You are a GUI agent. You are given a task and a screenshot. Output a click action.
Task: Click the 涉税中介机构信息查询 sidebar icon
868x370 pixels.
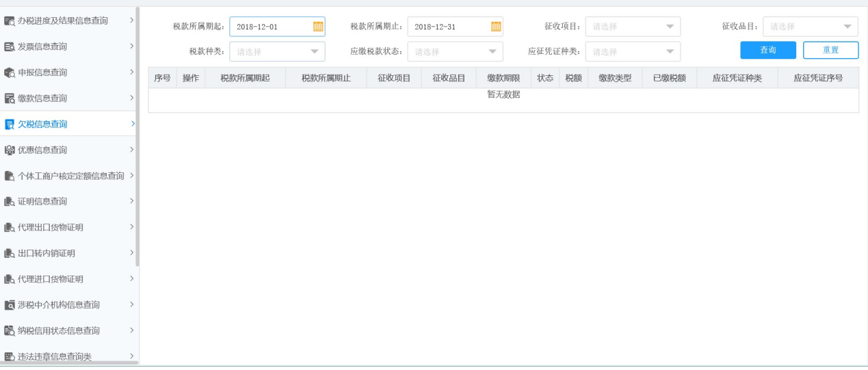10,305
